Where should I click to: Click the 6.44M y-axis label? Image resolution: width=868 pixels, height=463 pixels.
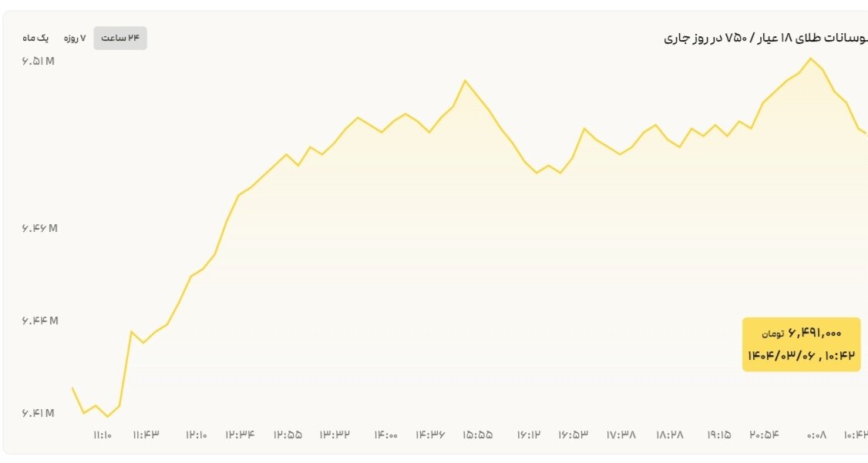40,320
